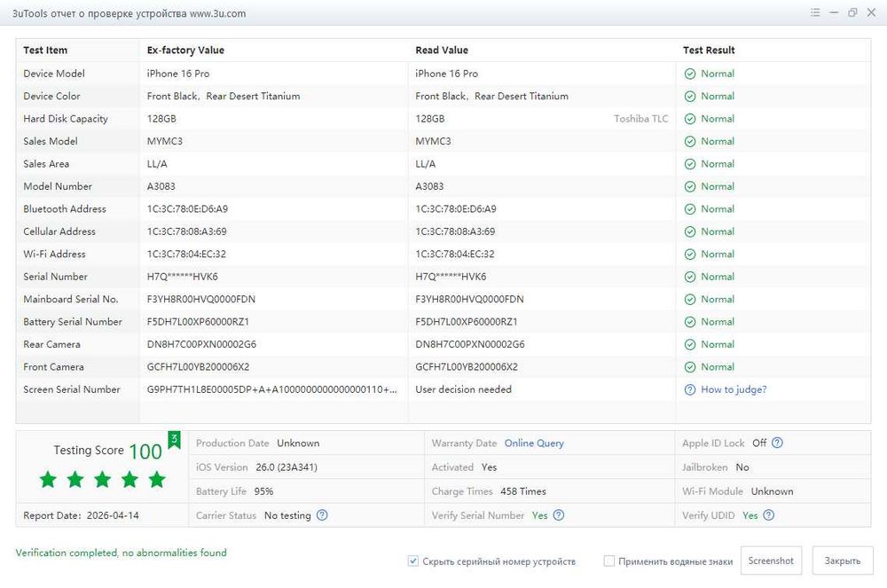Click the Wi-Fi Module Unknown value

tap(773, 491)
